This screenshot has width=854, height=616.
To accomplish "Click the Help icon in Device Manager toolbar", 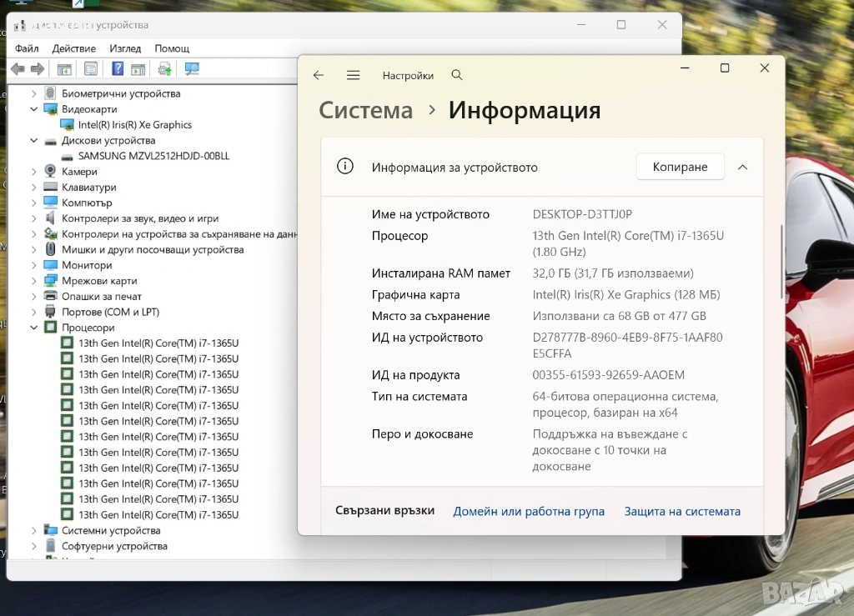I will (118, 69).
